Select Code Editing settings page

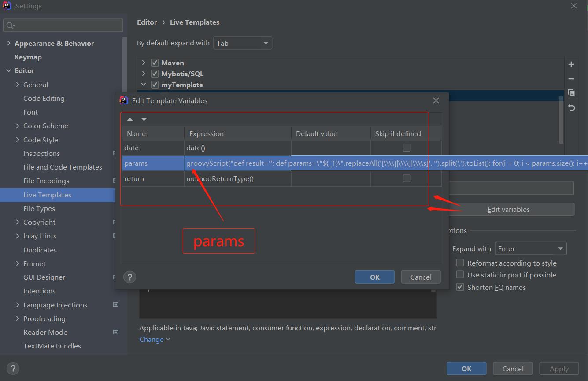(44, 98)
